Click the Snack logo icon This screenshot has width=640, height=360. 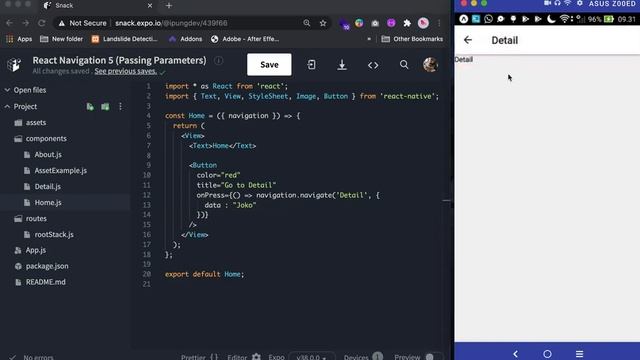pos(14,64)
